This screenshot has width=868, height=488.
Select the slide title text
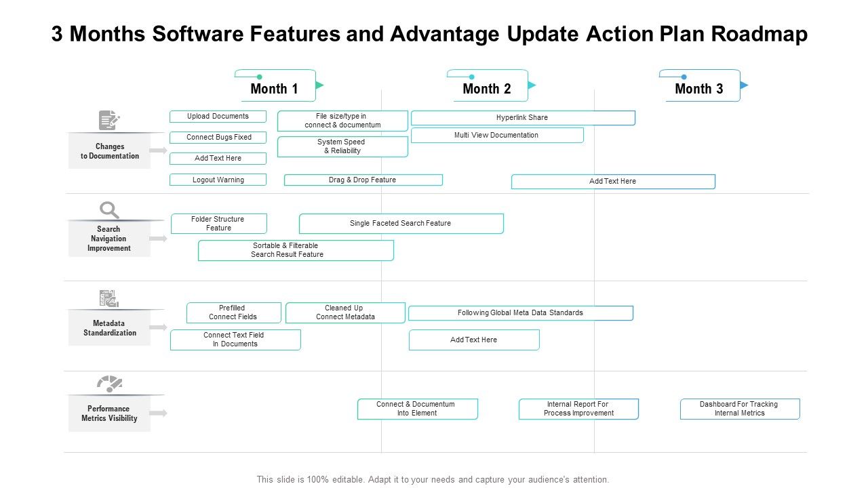point(430,35)
